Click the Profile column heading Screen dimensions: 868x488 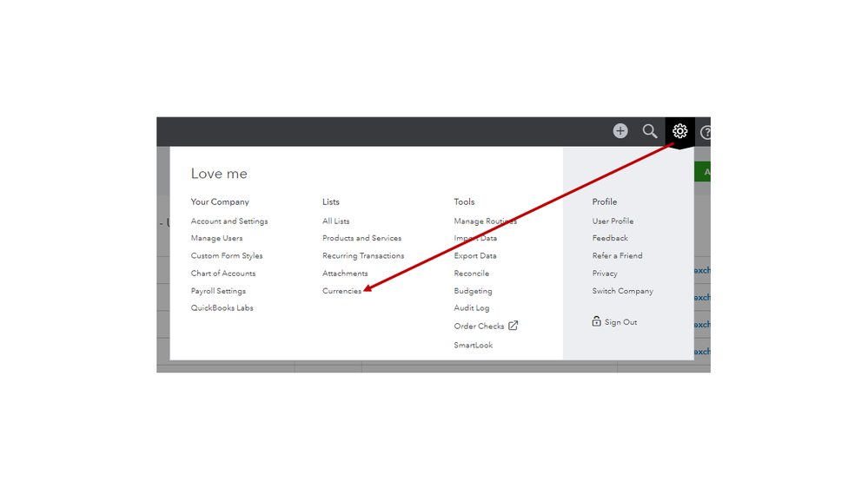pyautogui.click(x=605, y=202)
